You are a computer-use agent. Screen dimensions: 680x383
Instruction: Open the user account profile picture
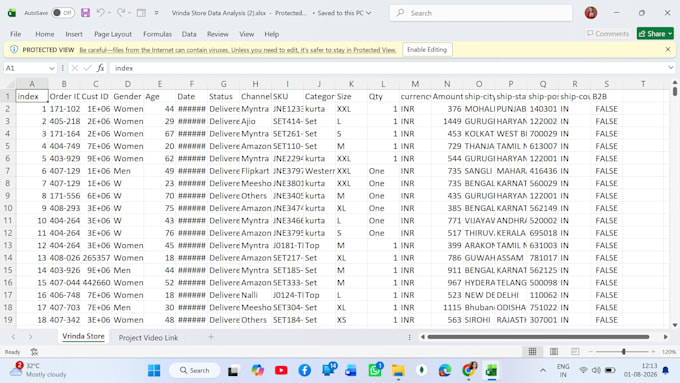pos(591,13)
